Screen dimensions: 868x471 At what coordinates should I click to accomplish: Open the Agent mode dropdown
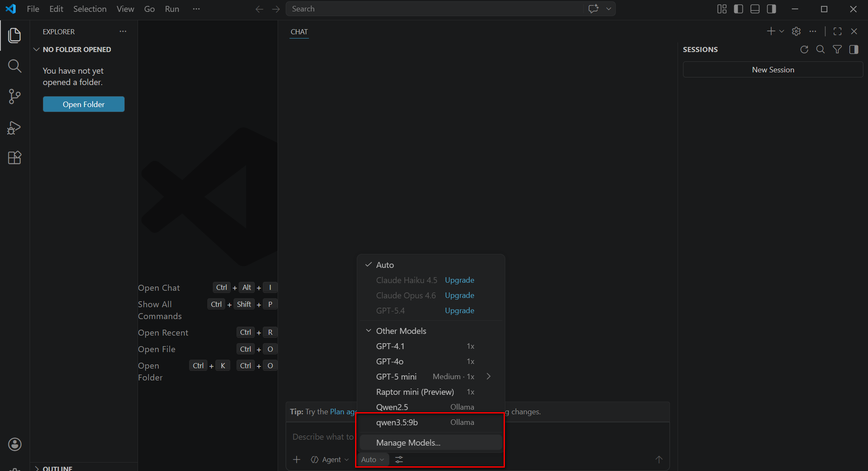330,460
